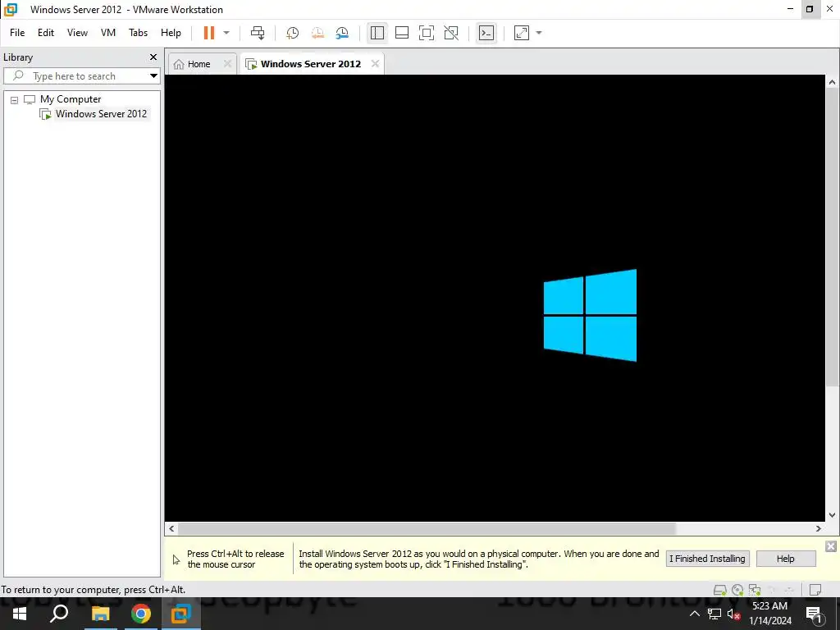Switch to Unity mode icon
This screenshot has width=840, height=630.
[451, 33]
